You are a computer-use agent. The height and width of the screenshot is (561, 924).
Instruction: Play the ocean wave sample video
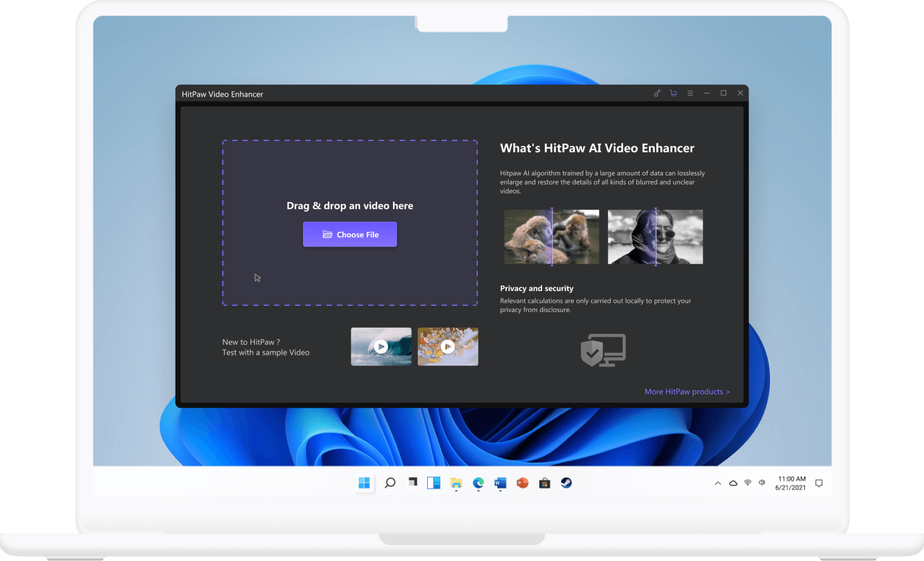381,347
